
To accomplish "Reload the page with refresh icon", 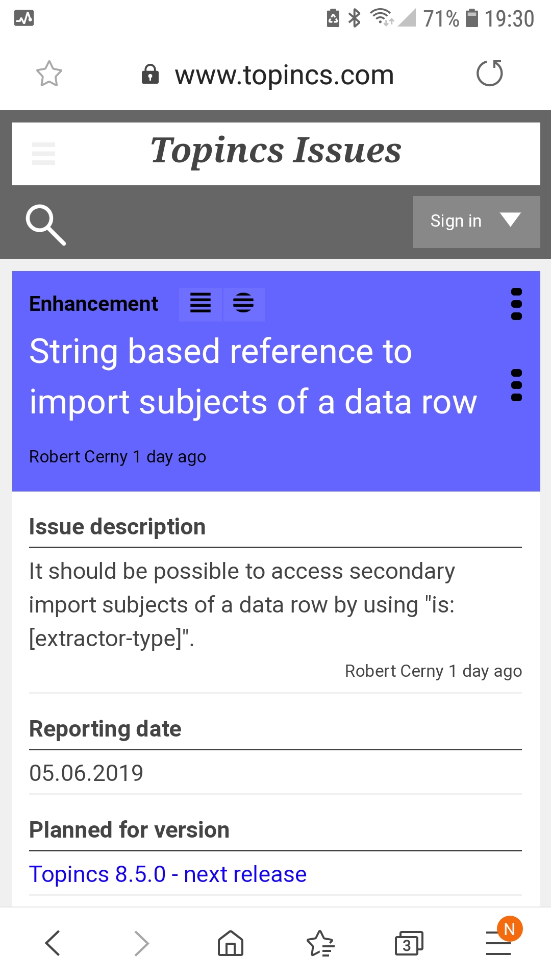I will click(x=489, y=73).
